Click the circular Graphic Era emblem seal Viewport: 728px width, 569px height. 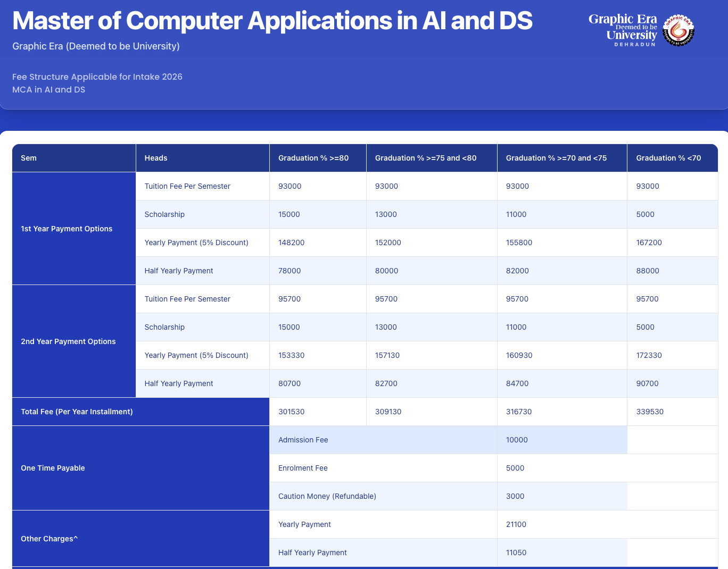[679, 30]
